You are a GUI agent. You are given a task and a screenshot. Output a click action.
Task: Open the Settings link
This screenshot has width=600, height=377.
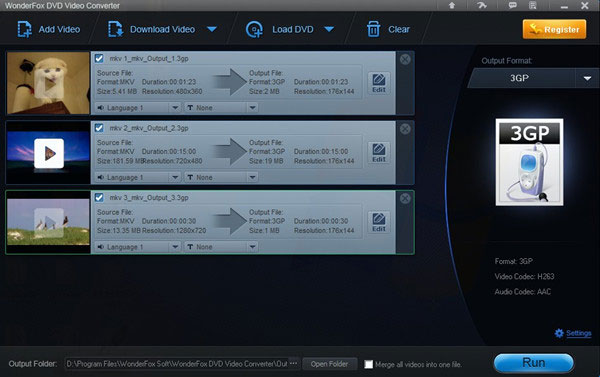tap(579, 333)
